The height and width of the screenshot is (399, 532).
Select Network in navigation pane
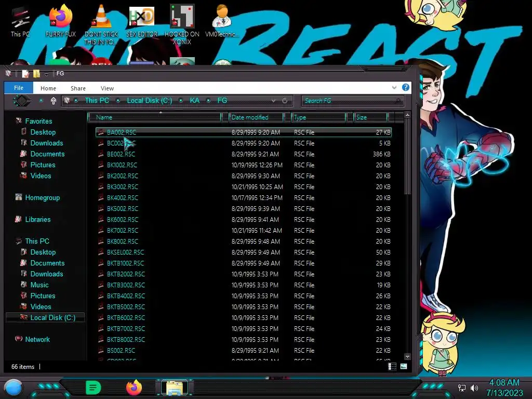tap(37, 339)
